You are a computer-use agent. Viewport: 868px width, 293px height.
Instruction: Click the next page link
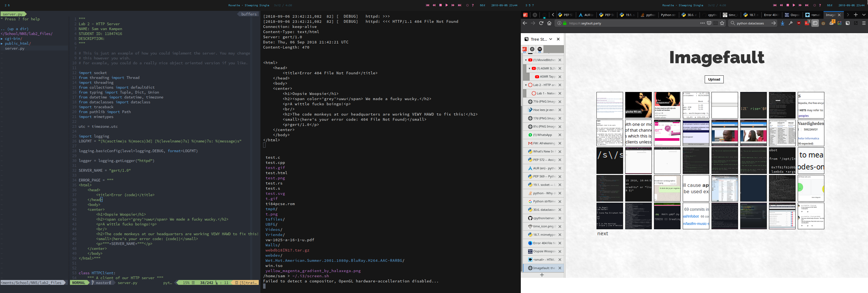click(x=602, y=234)
